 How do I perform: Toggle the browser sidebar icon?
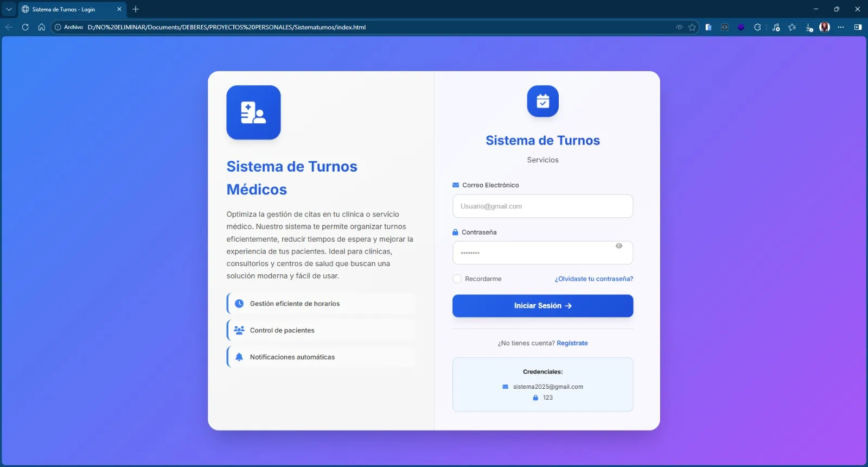(x=858, y=27)
